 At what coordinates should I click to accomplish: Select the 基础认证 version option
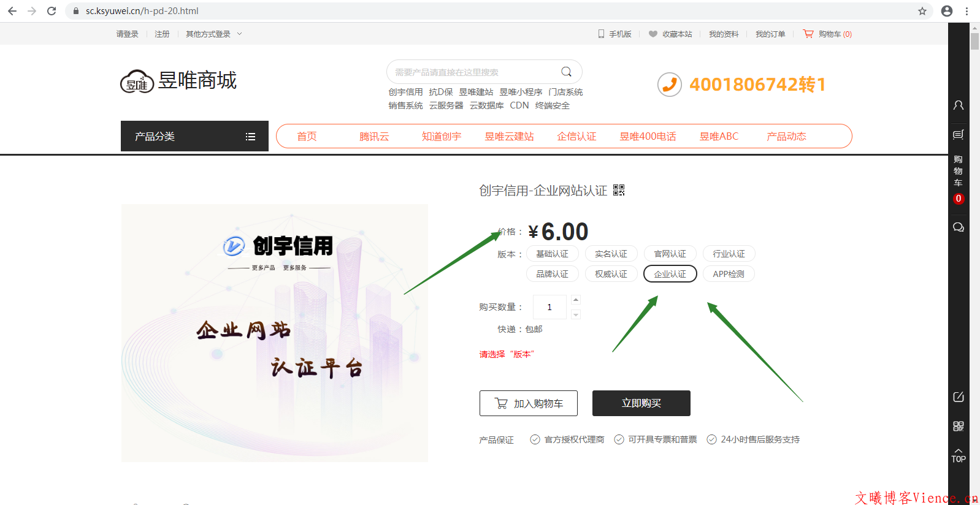[552, 254]
